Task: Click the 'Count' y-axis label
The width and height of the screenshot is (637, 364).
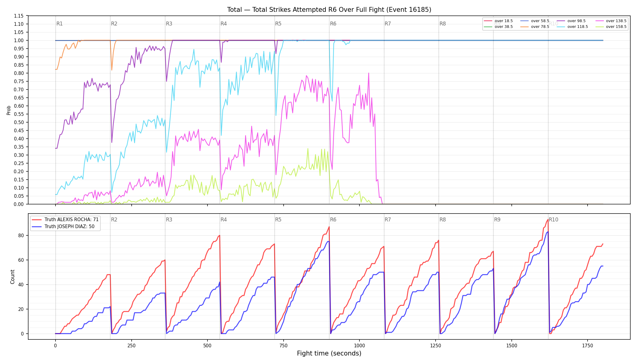Action: (x=12, y=277)
